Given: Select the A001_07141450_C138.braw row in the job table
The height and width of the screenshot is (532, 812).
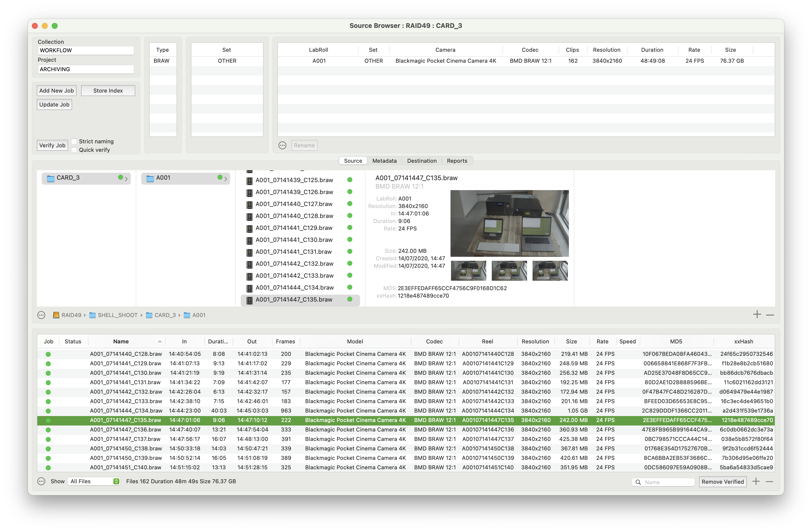Looking at the screenshot, I should (406, 449).
